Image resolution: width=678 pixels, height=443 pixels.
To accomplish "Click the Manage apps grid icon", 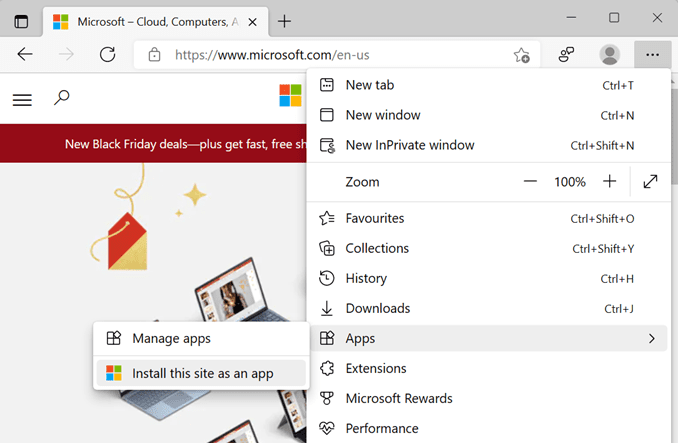I will click(114, 338).
